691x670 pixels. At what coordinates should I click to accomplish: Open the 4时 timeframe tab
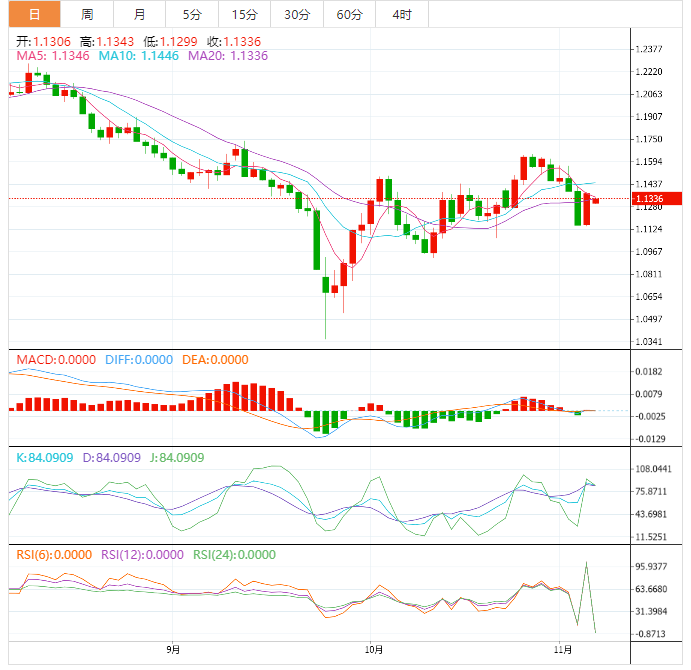tap(401, 15)
